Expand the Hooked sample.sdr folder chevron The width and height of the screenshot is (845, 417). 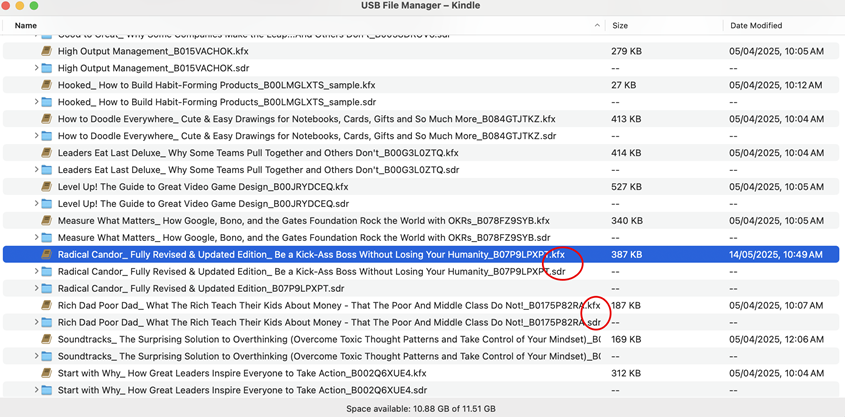pos(36,102)
